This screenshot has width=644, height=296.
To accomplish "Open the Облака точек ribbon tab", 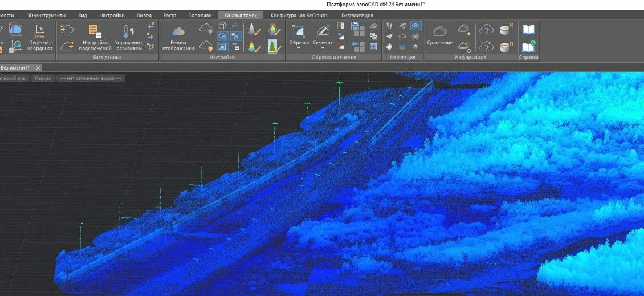I will [241, 15].
